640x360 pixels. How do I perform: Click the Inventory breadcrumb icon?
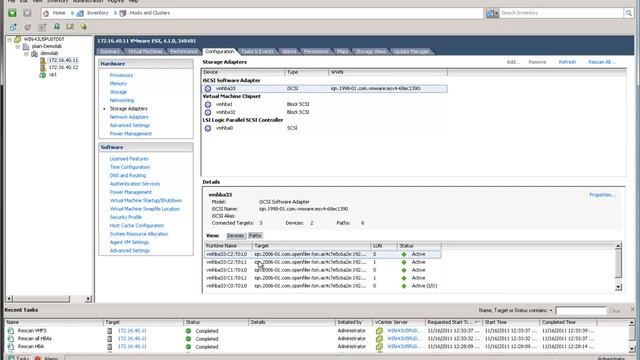(x=80, y=13)
